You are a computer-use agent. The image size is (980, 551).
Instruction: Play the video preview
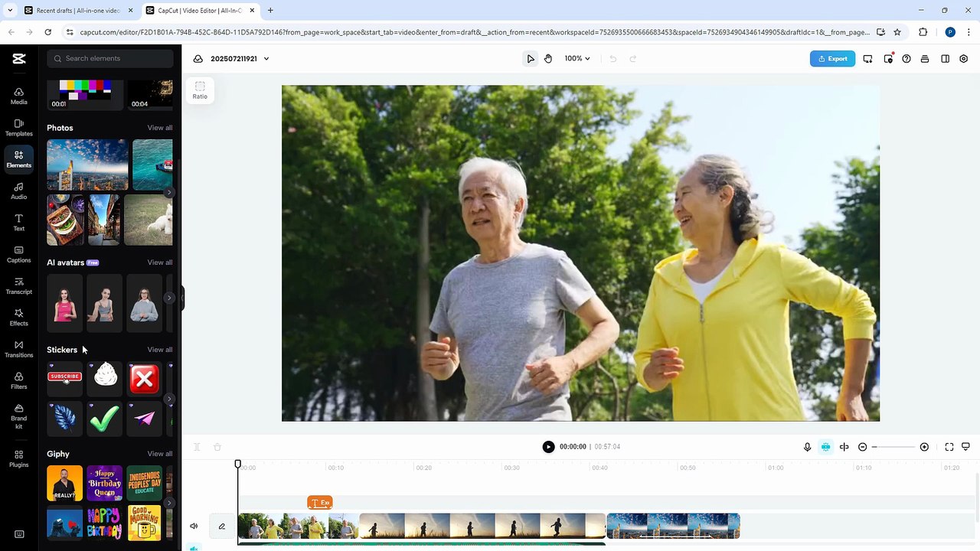click(548, 447)
